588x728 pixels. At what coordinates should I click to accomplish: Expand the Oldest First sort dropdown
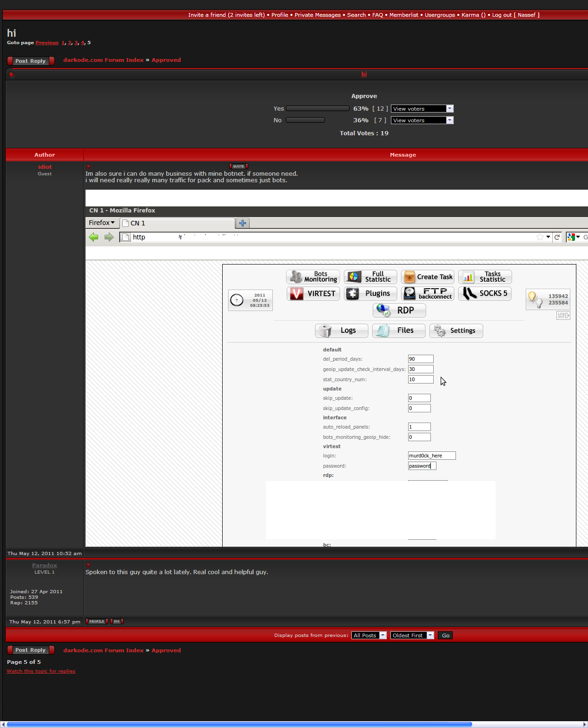pyautogui.click(x=412, y=635)
